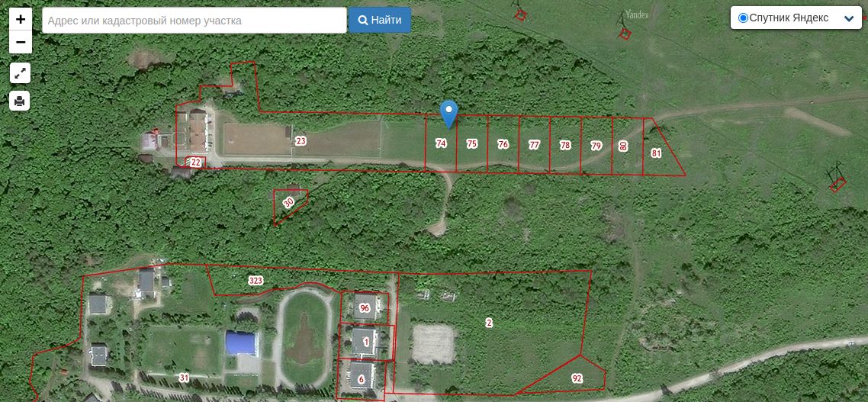The image size is (868, 402).
Task: Click the Найти search button
Action: (x=380, y=21)
